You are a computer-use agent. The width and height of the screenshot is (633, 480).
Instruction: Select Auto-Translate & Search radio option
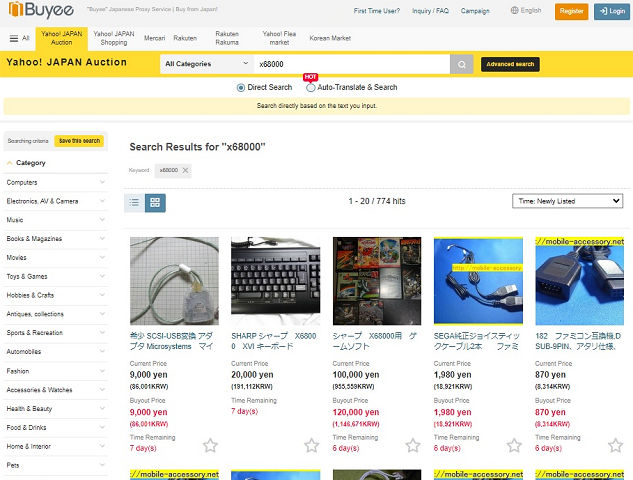310,88
